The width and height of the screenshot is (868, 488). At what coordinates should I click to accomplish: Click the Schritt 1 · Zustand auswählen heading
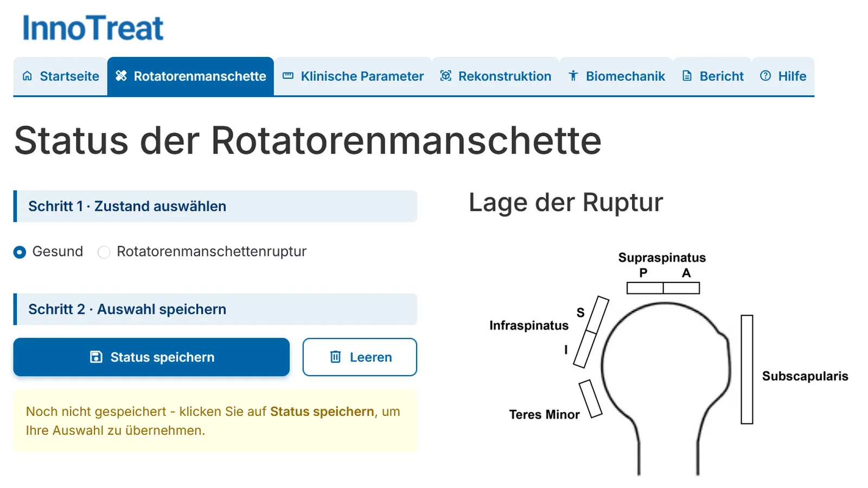tap(215, 206)
